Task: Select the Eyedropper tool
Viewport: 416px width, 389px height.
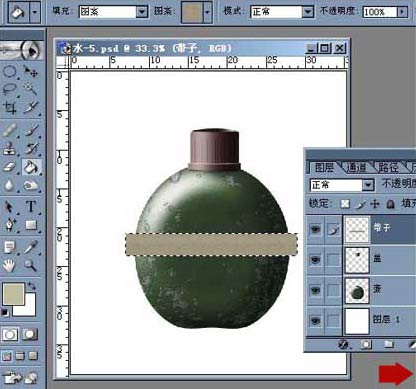Action: 31,247
